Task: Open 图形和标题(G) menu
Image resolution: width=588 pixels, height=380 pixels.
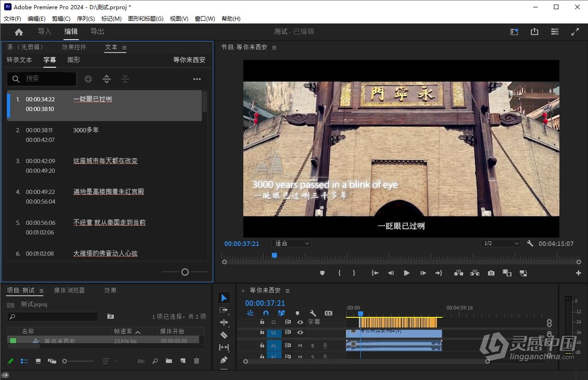Action: click(x=146, y=19)
